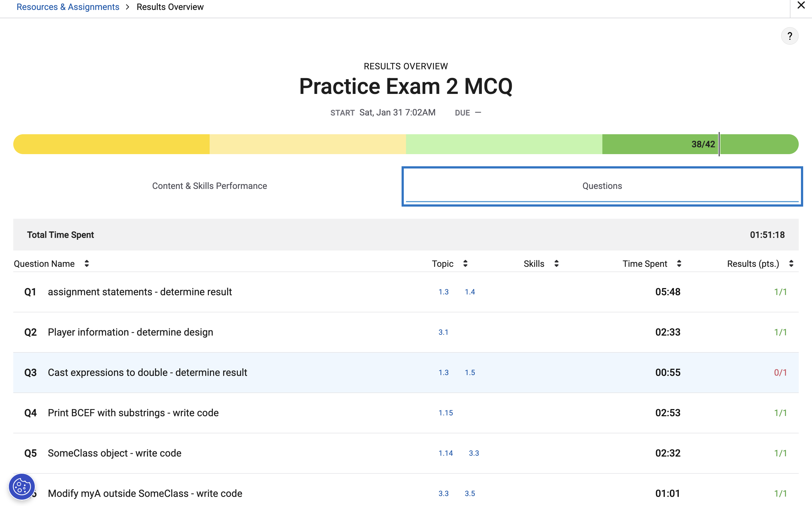Sort by Time Spent arrows
The height and width of the screenshot is (506, 812).
pos(679,264)
